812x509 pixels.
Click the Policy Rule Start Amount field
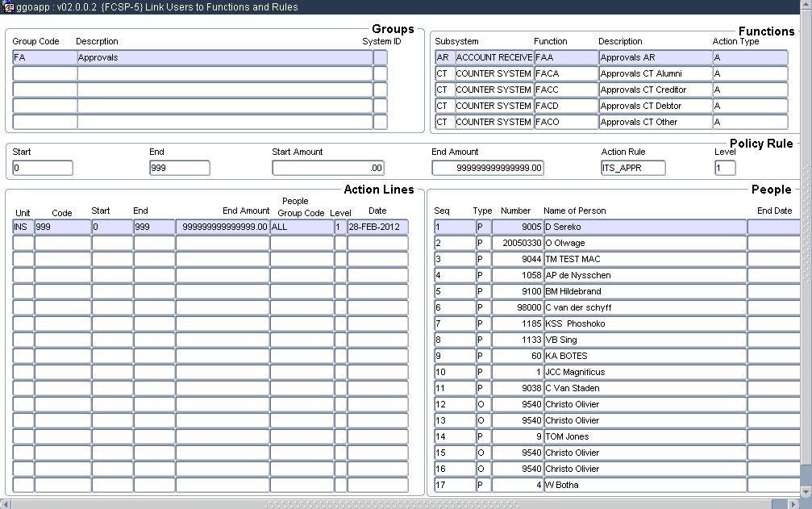pyautogui.click(x=327, y=169)
